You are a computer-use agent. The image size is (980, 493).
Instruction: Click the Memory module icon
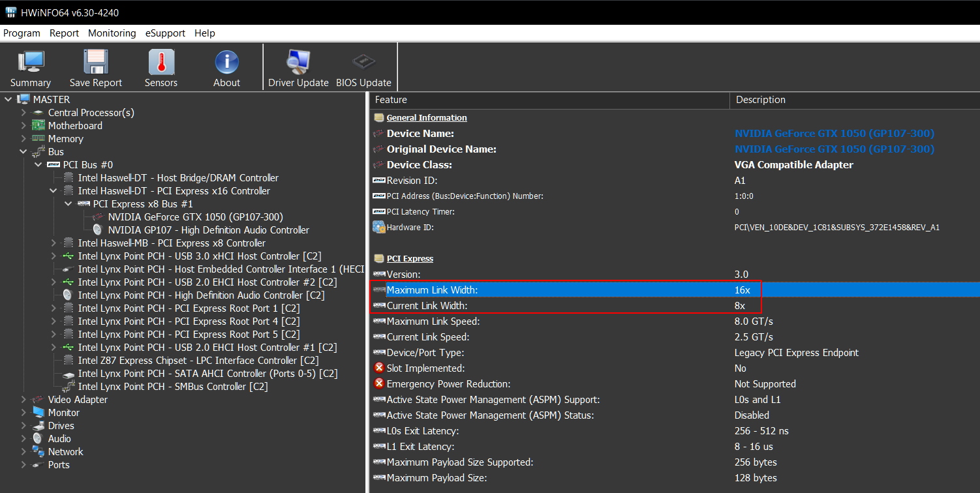click(x=38, y=138)
